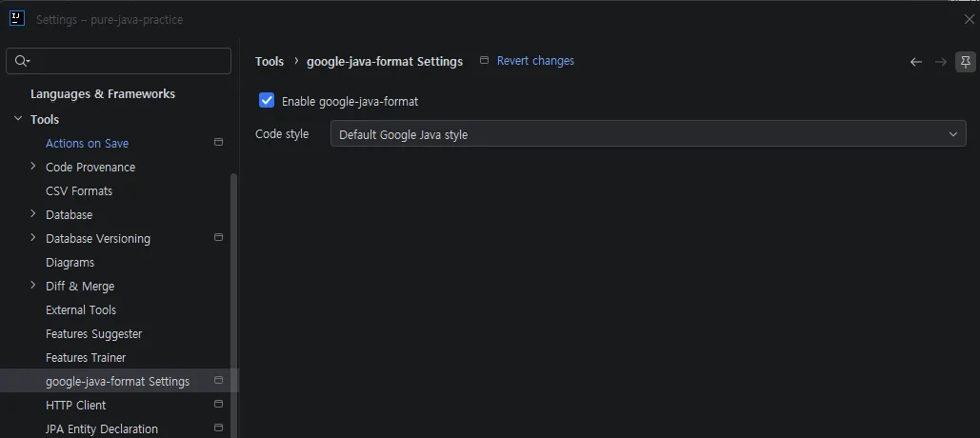Select google-java-format Settings in tree
Image resolution: width=980 pixels, height=438 pixels.
[117, 381]
